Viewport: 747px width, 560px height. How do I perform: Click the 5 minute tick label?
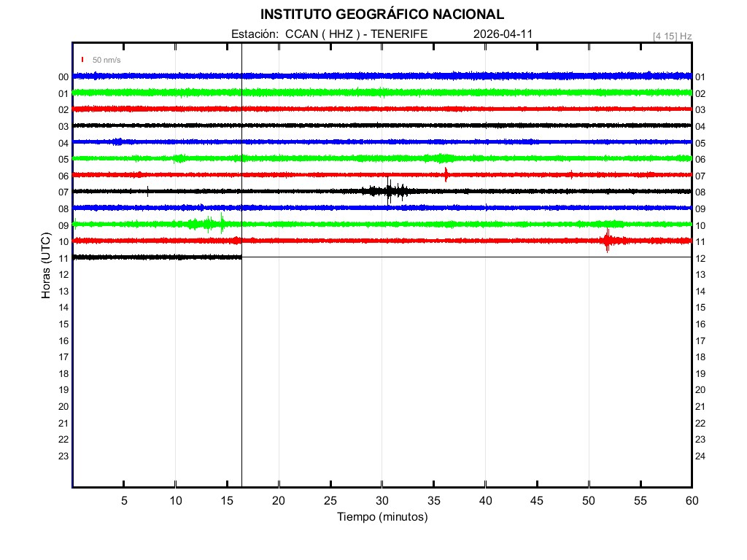click(124, 500)
